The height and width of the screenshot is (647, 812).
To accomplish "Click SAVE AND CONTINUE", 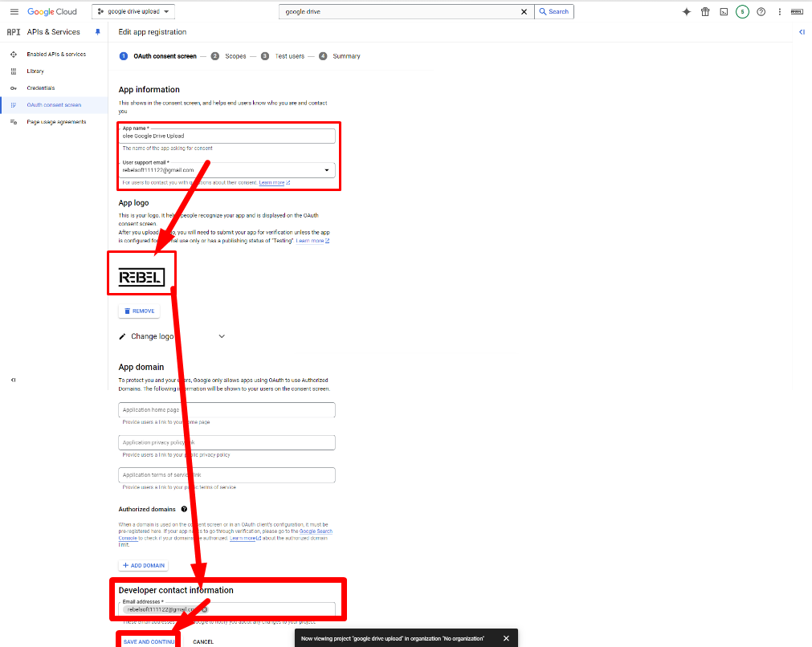I will 149,641.
